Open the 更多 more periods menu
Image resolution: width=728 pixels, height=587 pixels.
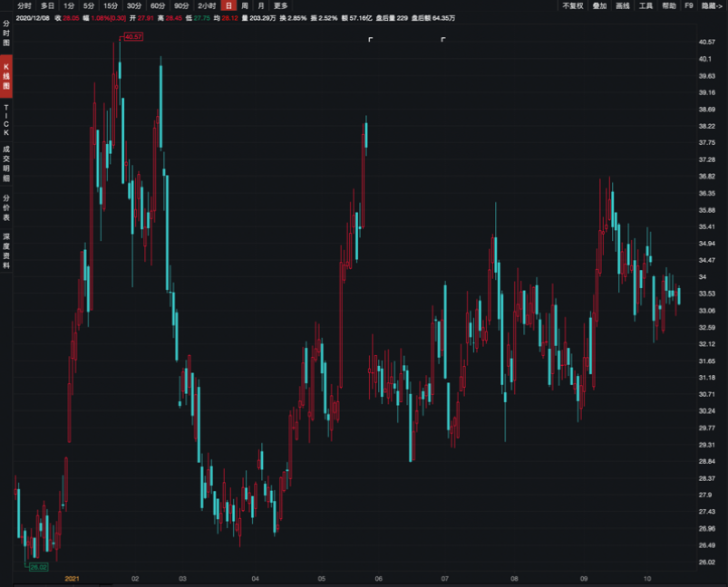[x=281, y=6]
